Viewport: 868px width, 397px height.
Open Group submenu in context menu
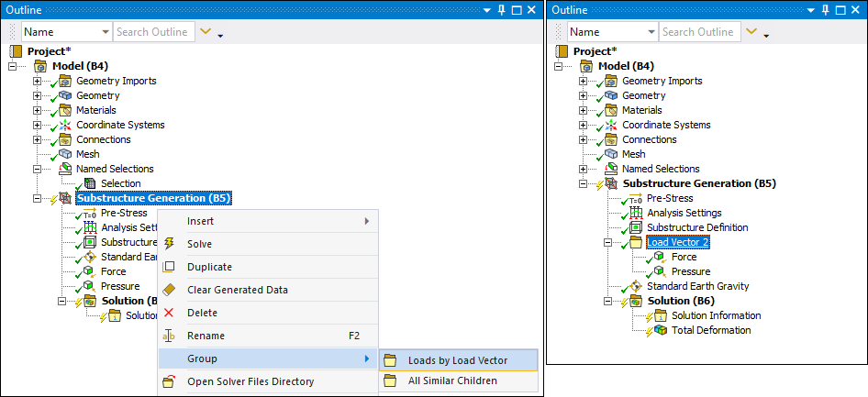click(268, 358)
